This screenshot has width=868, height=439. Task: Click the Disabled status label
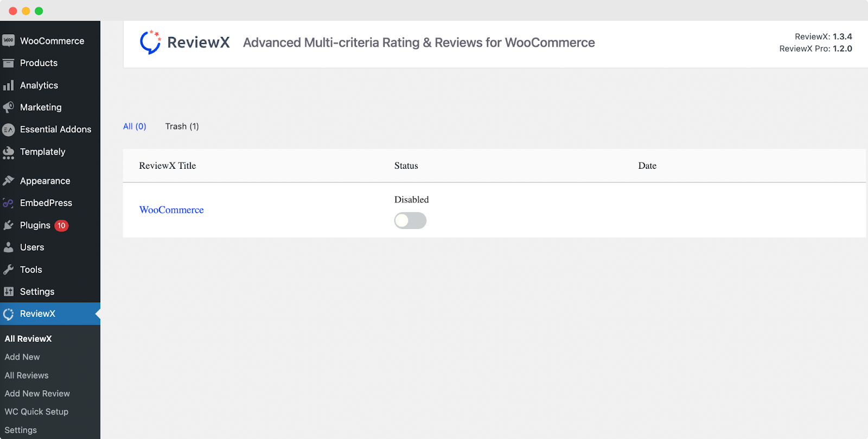click(x=412, y=200)
